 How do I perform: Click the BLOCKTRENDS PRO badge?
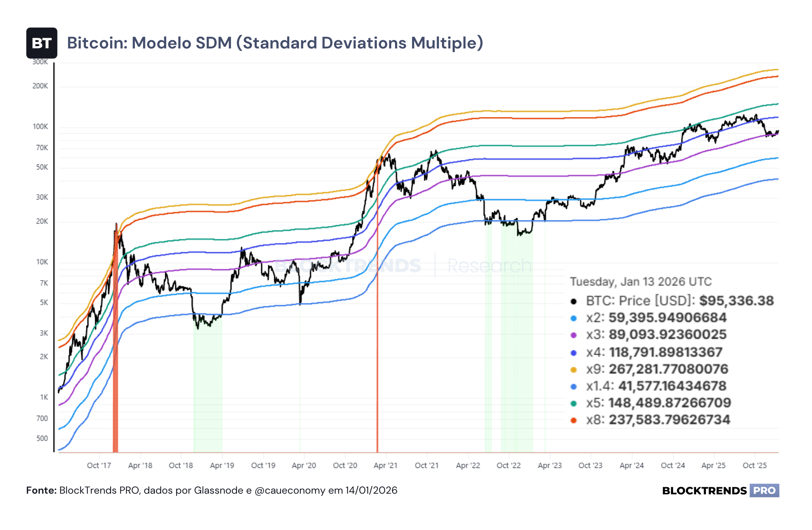pos(720,491)
